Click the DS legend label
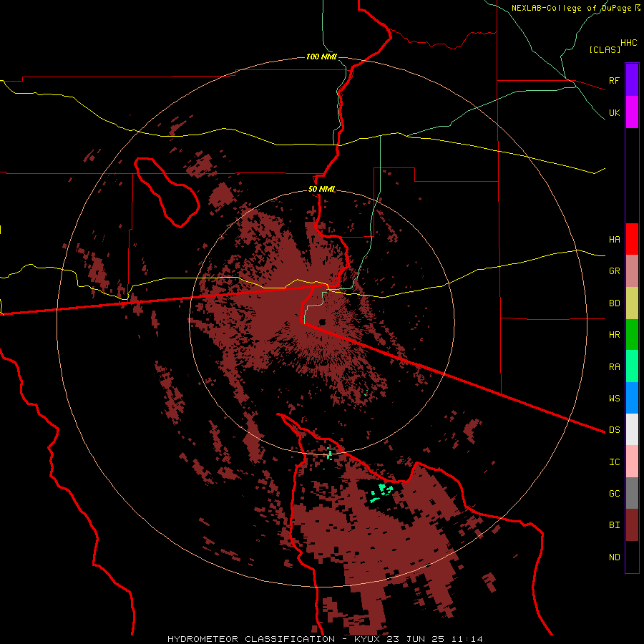The width and height of the screenshot is (644, 644). (x=615, y=429)
